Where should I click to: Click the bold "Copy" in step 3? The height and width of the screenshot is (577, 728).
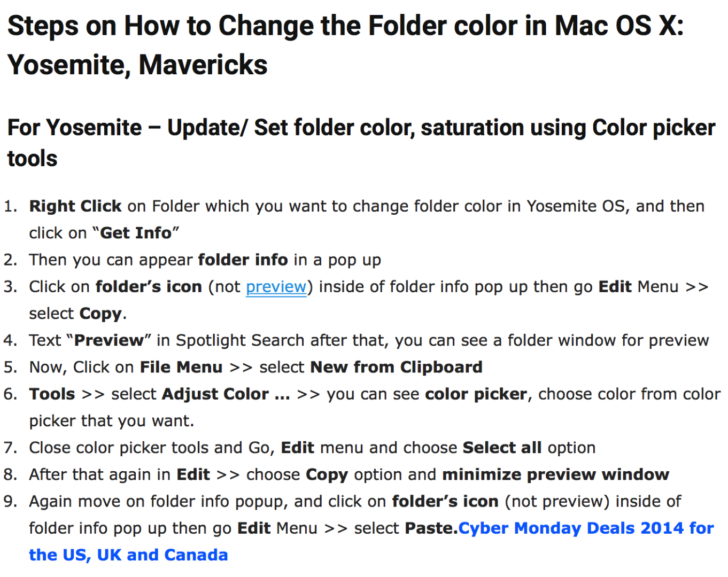tap(100, 314)
